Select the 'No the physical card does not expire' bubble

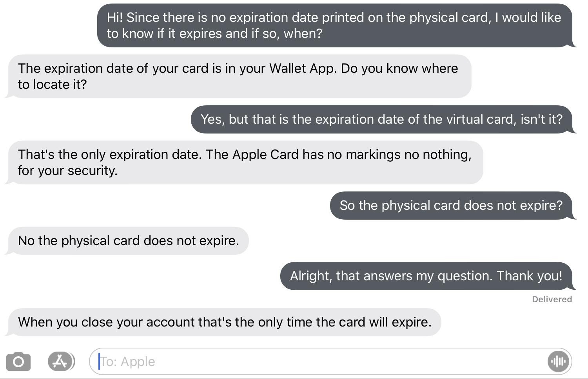tap(128, 240)
